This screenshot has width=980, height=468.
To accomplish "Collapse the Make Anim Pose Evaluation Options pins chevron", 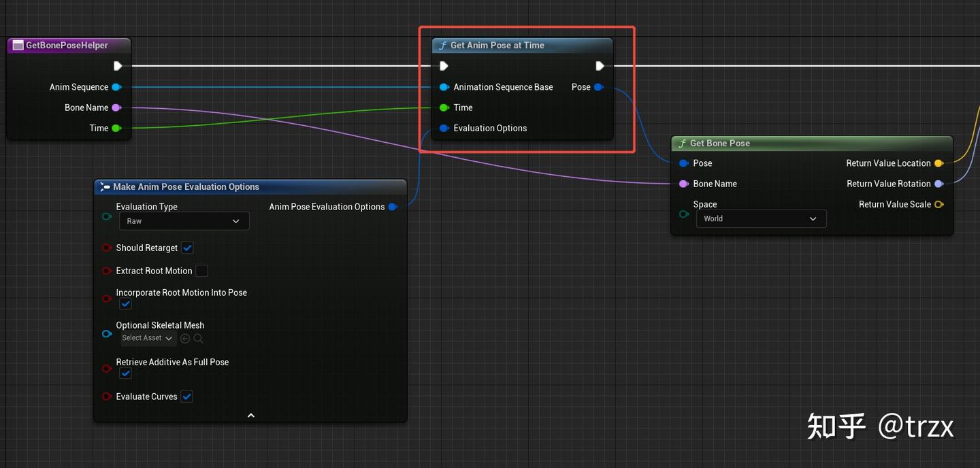I will click(x=250, y=414).
